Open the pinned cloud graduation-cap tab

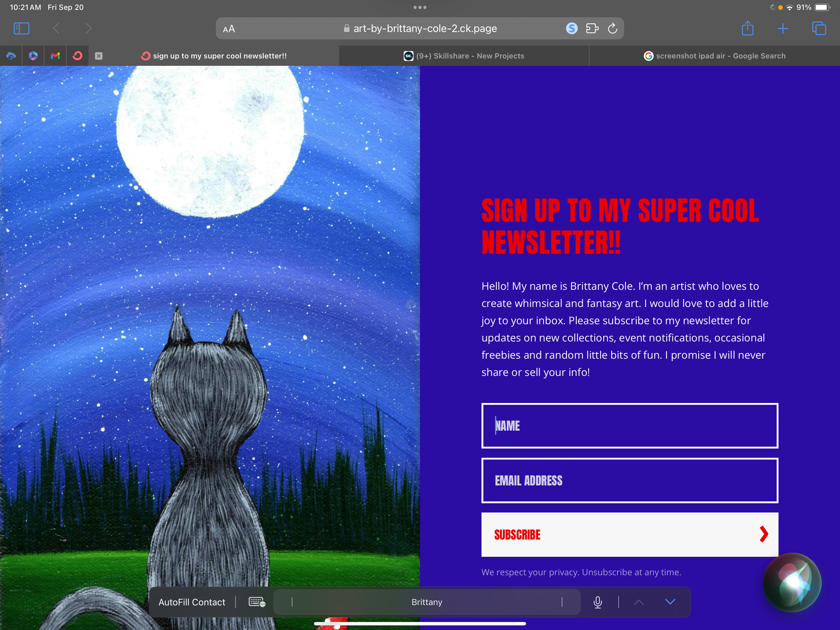tap(11, 56)
